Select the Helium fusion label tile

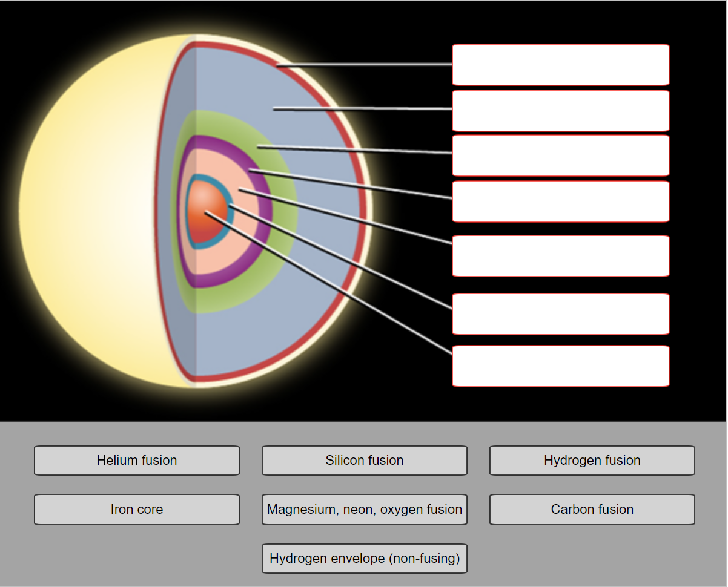point(136,461)
